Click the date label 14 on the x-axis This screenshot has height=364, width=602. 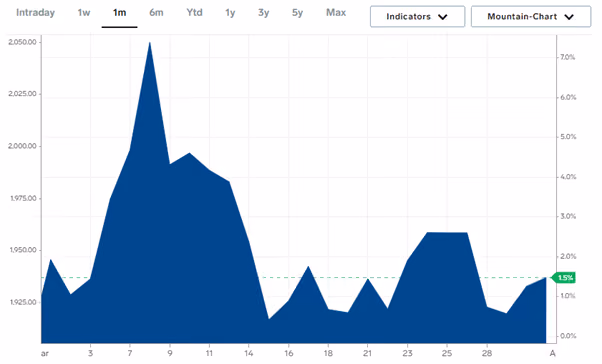(248, 353)
